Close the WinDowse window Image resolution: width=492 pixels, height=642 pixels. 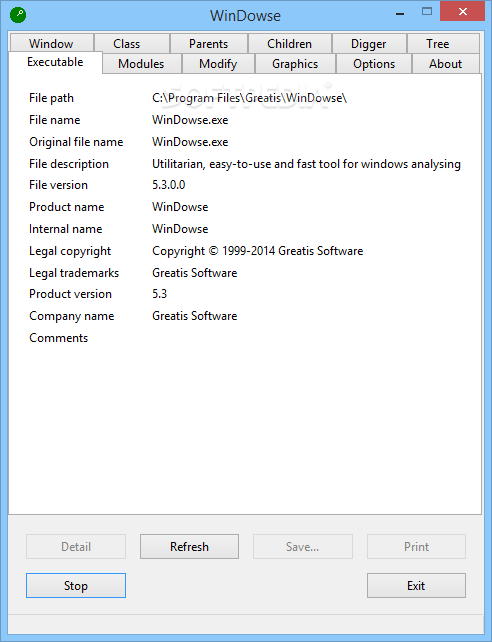(x=463, y=11)
